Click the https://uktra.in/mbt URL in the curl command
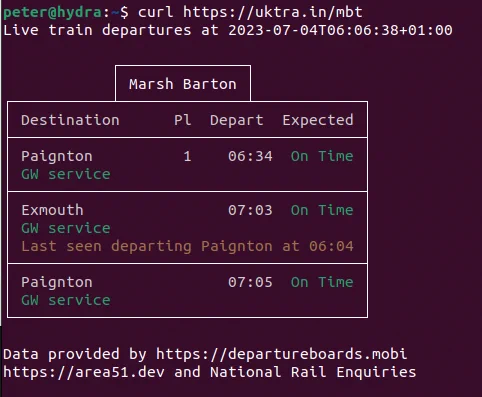This screenshot has width=482, height=397. [x=273, y=12]
